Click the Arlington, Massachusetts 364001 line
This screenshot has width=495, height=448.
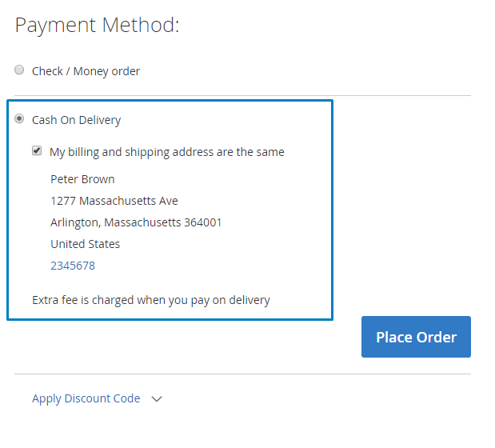point(136,222)
